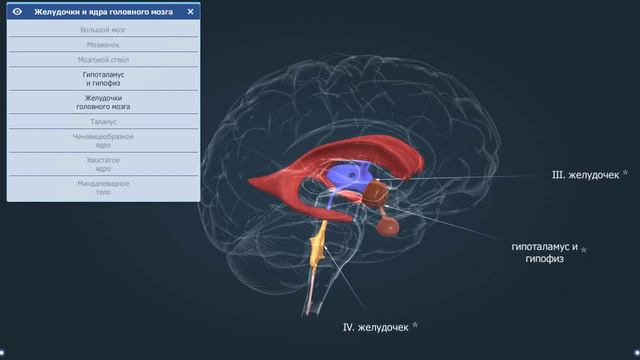Show the Большой мозг layer
Screen dimensions: 640x360
103,29
